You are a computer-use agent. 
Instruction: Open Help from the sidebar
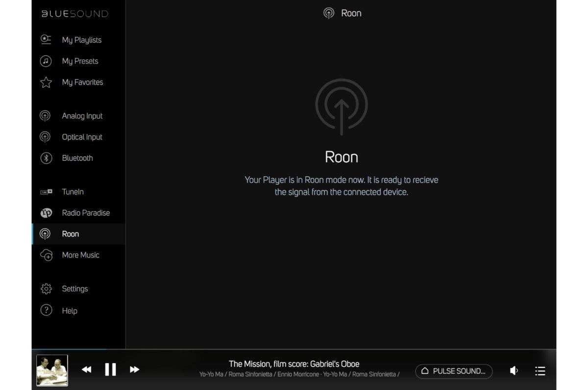coord(70,311)
